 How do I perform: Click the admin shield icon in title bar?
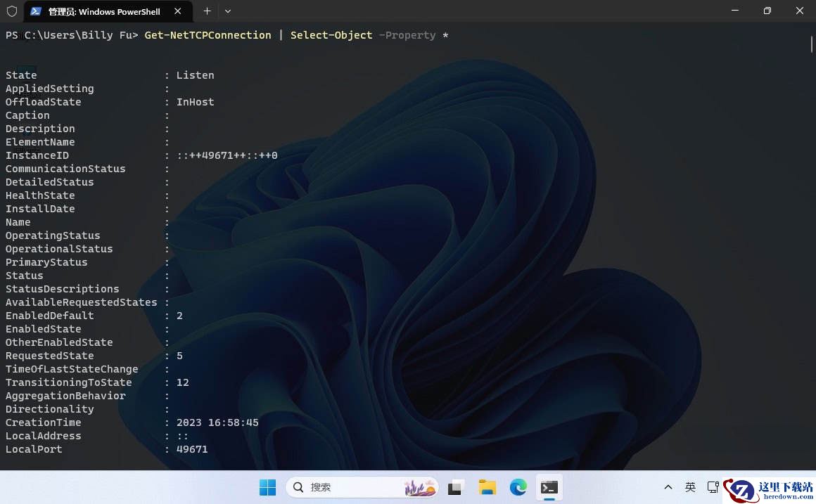click(x=11, y=11)
